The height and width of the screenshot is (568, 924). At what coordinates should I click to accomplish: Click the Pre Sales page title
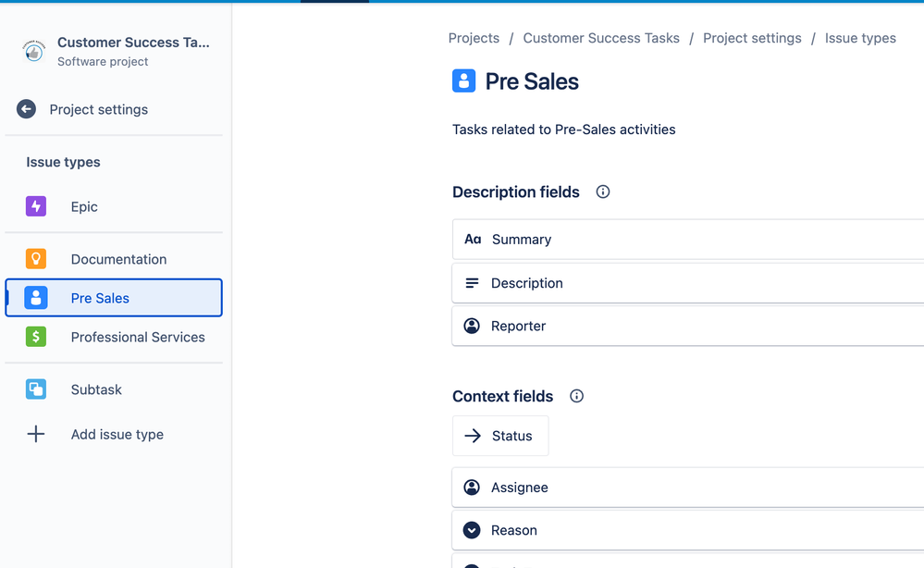[x=532, y=81]
